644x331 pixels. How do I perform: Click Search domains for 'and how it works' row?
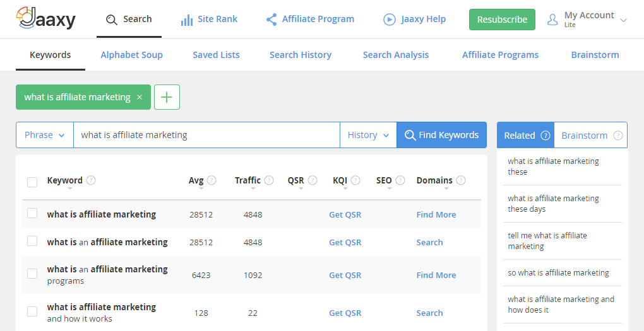coord(429,313)
